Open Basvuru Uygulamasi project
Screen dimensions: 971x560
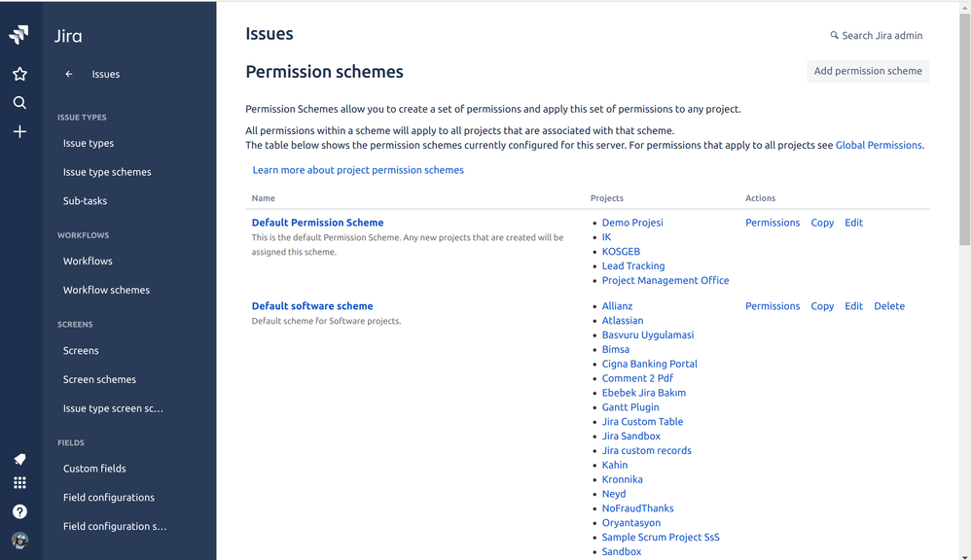pos(648,334)
